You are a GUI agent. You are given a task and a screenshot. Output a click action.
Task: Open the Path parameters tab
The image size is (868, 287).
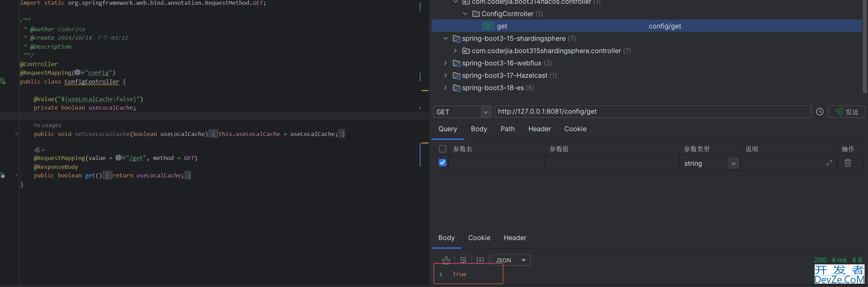click(x=508, y=129)
